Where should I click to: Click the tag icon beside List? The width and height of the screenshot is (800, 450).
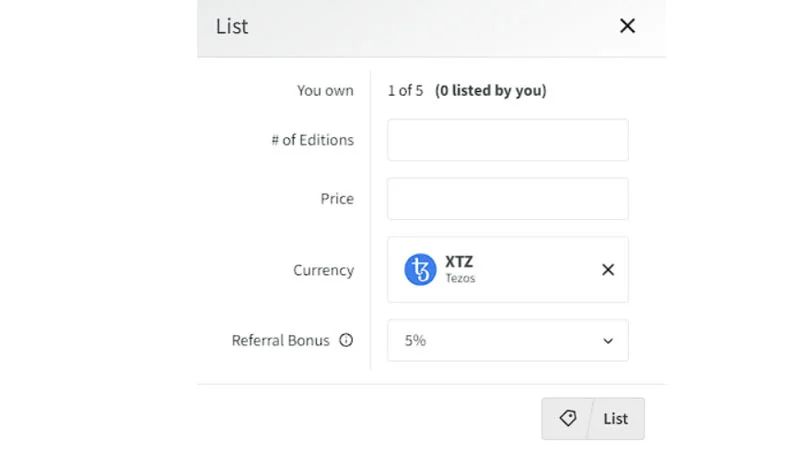[x=568, y=418]
